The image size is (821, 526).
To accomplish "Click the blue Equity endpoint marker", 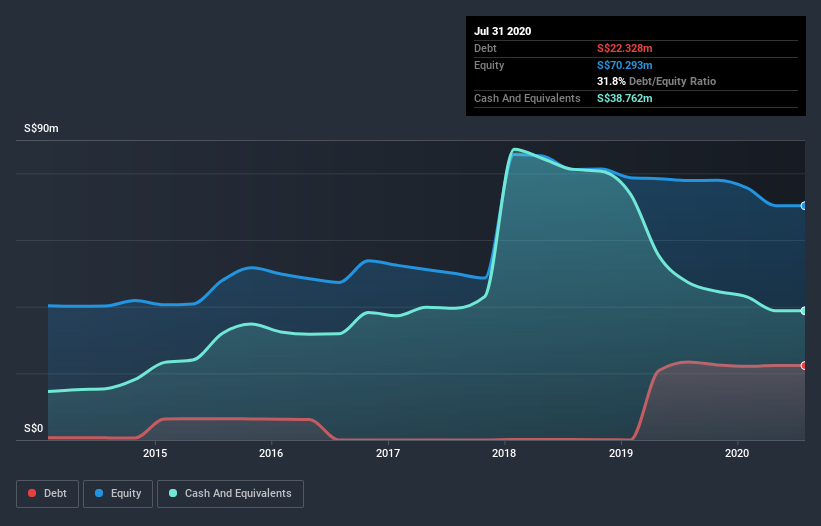I will tap(804, 206).
